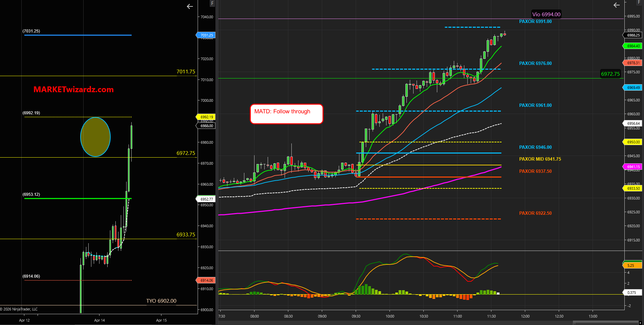Click the MARKETwizardz.com text label
The image size is (644, 325).
pyautogui.click(x=73, y=90)
